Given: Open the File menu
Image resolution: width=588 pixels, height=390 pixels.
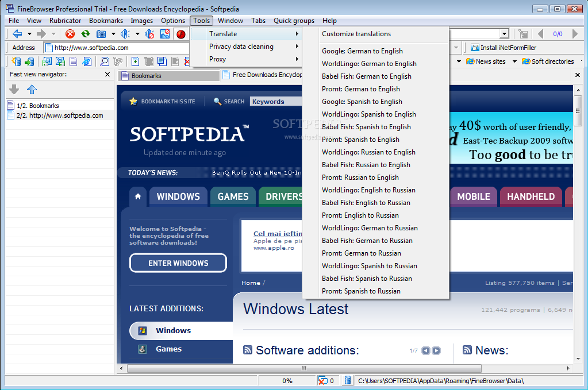Looking at the screenshot, I should (x=14, y=21).
